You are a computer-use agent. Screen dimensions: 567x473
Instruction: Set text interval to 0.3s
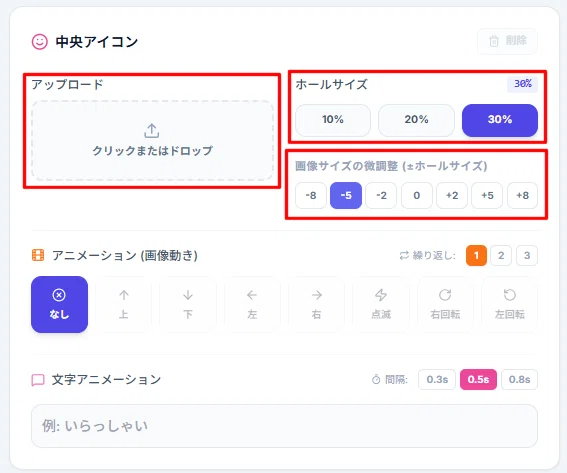tap(437, 379)
